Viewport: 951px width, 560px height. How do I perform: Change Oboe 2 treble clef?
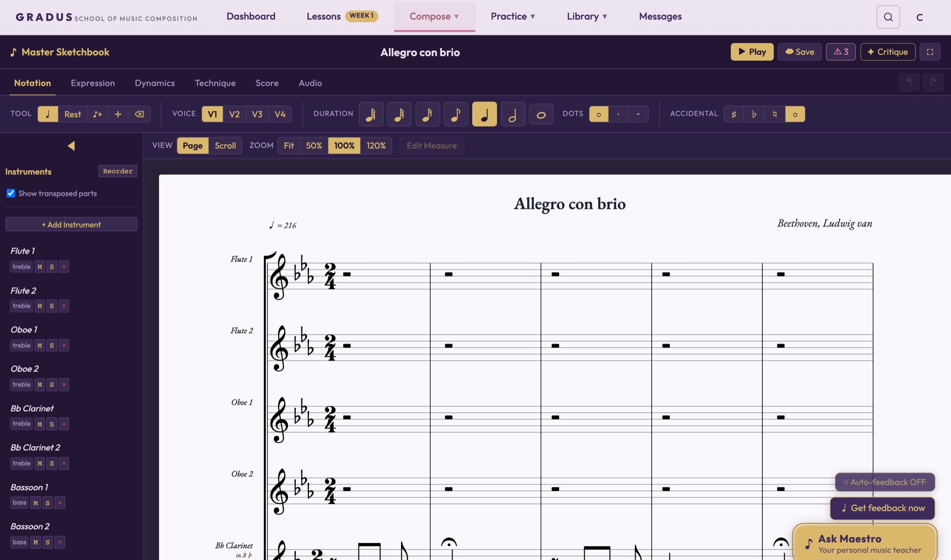(x=22, y=384)
